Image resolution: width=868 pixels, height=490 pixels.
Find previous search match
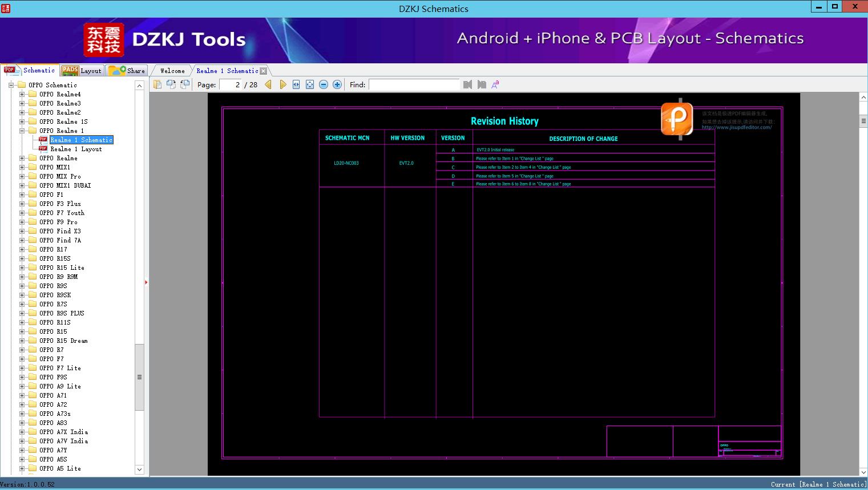pos(468,84)
